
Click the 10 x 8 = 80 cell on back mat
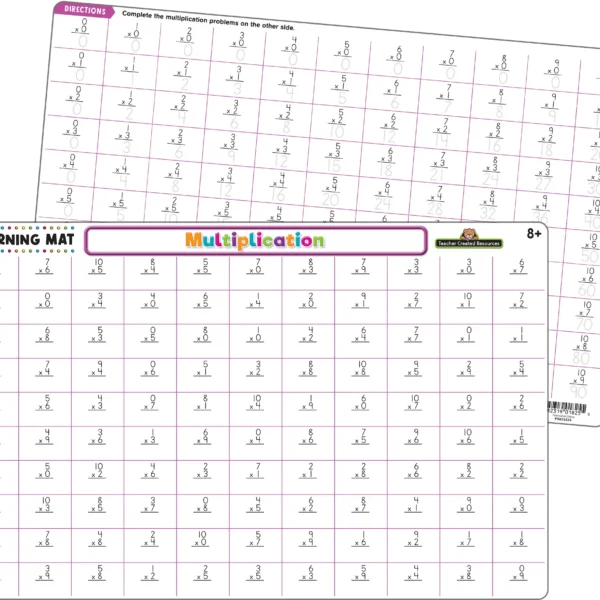coord(582,350)
